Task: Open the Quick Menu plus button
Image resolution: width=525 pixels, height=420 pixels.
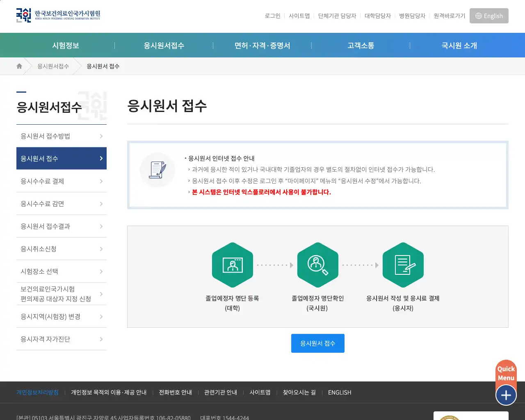Action: (x=506, y=395)
